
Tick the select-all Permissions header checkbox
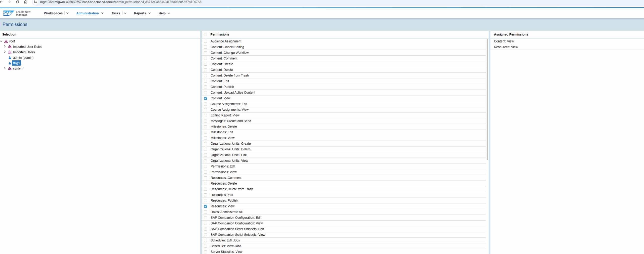click(206, 34)
